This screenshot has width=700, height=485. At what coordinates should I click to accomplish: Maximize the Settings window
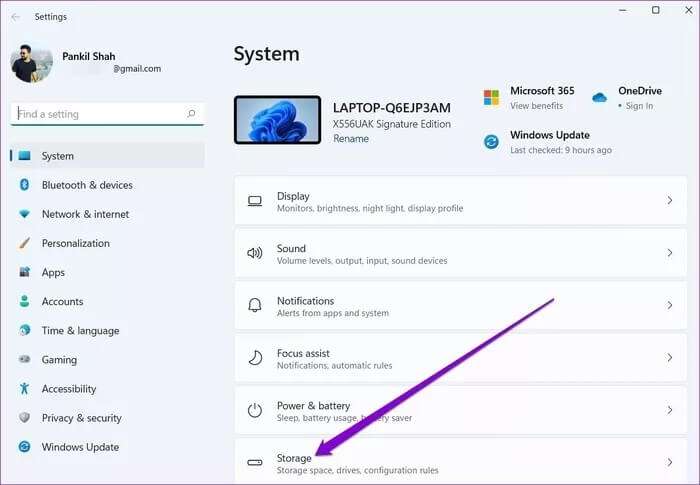click(x=655, y=10)
